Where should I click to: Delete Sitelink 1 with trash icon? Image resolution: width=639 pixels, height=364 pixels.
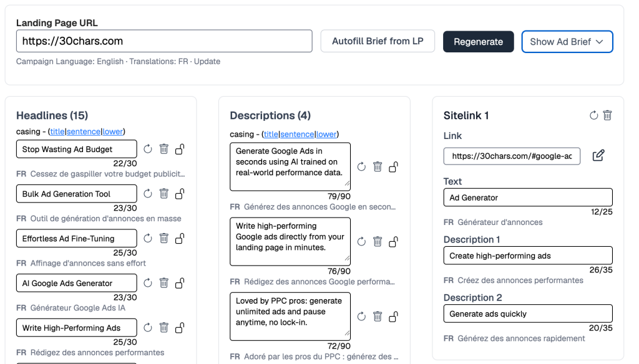[x=607, y=115]
